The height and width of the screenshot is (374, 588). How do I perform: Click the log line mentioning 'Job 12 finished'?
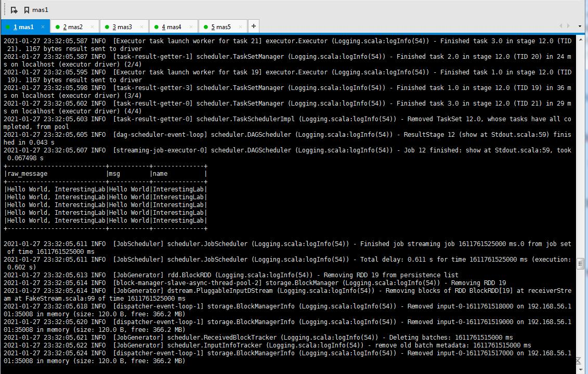coord(288,154)
